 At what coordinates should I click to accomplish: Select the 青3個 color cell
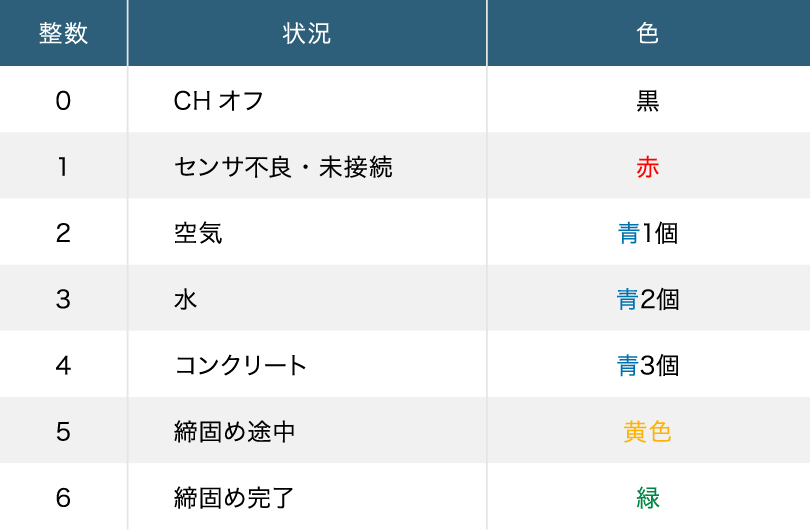(648, 365)
